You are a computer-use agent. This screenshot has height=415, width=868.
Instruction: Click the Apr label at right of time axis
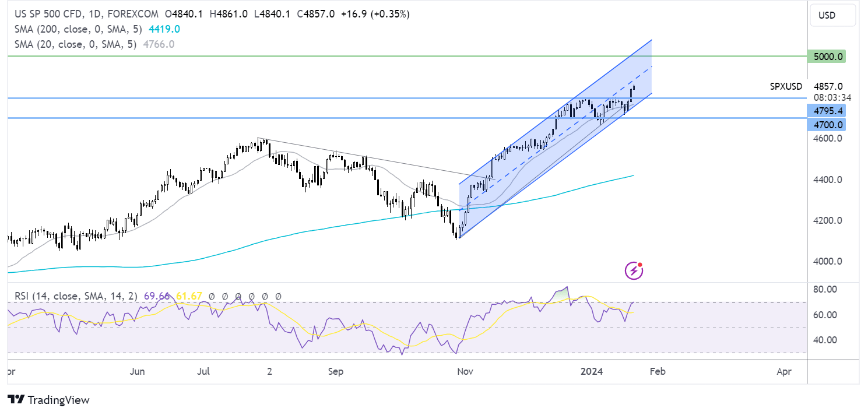tap(784, 371)
